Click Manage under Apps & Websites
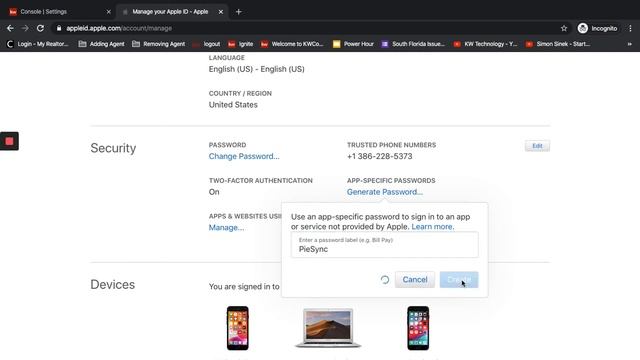Image resolution: width=640 pixels, height=360 pixels. click(x=226, y=228)
